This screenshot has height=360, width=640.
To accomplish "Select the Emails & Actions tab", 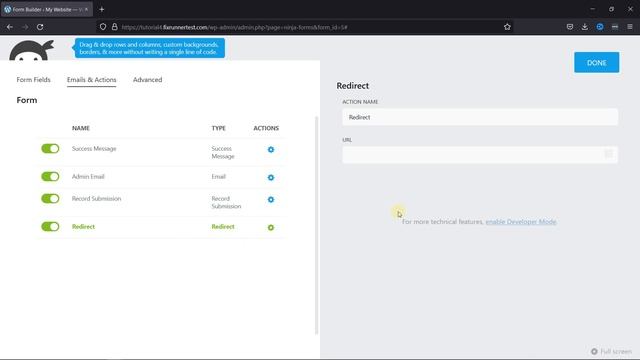I will [x=91, y=80].
